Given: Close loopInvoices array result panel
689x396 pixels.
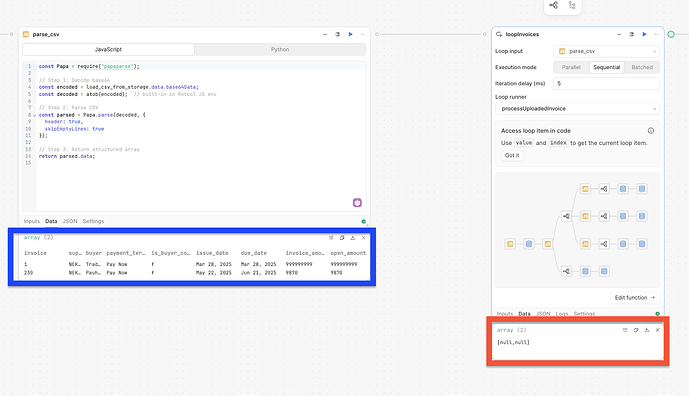Looking at the screenshot, I should tap(657, 330).
